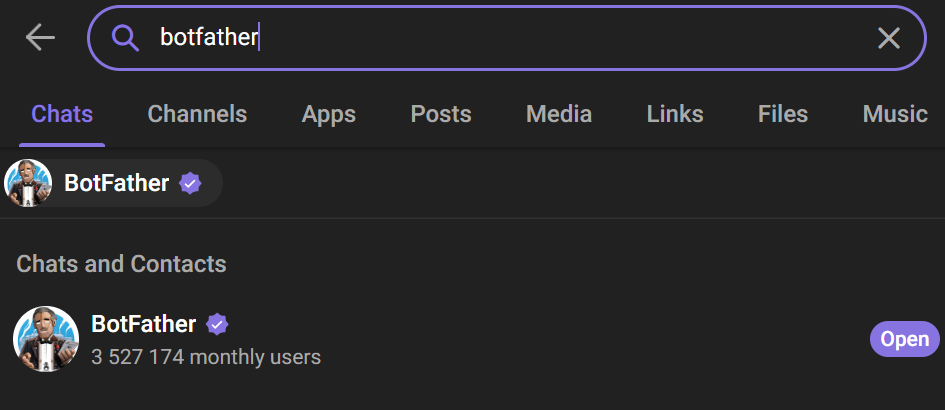Image resolution: width=945 pixels, height=410 pixels.
Task: Clear the search field with X icon
Action: 888,38
